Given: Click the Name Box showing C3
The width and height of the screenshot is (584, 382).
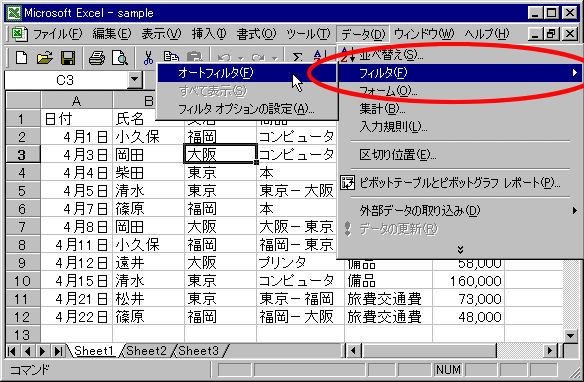Looking at the screenshot, I should pos(66,80).
